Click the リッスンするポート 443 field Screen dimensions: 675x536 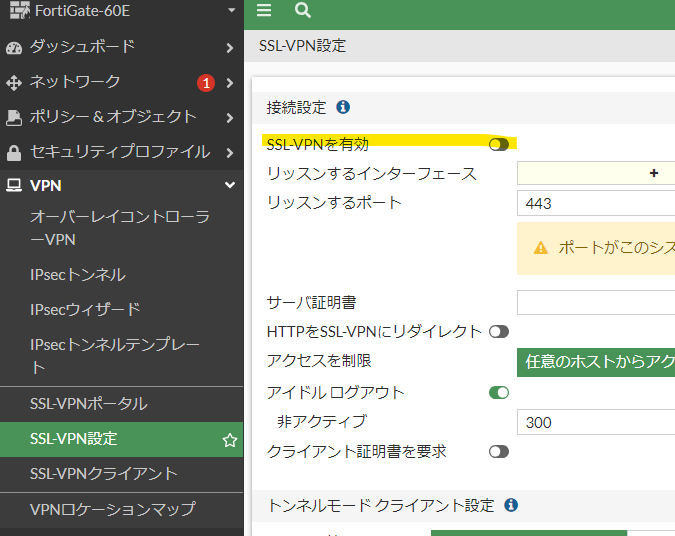point(596,203)
